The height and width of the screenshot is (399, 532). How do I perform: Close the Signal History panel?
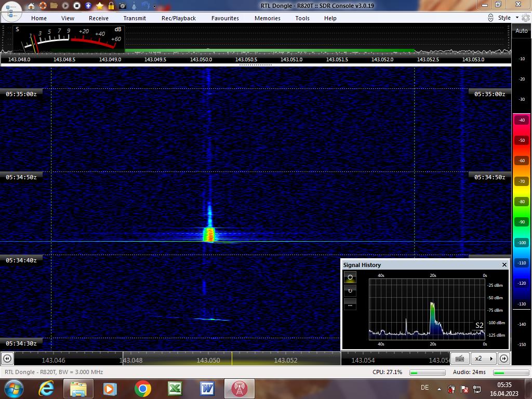point(504,264)
